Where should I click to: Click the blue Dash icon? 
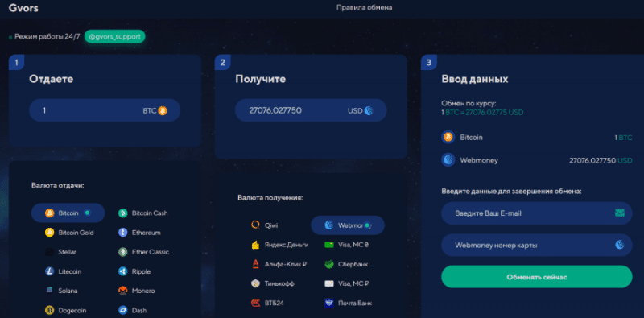tap(122, 310)
